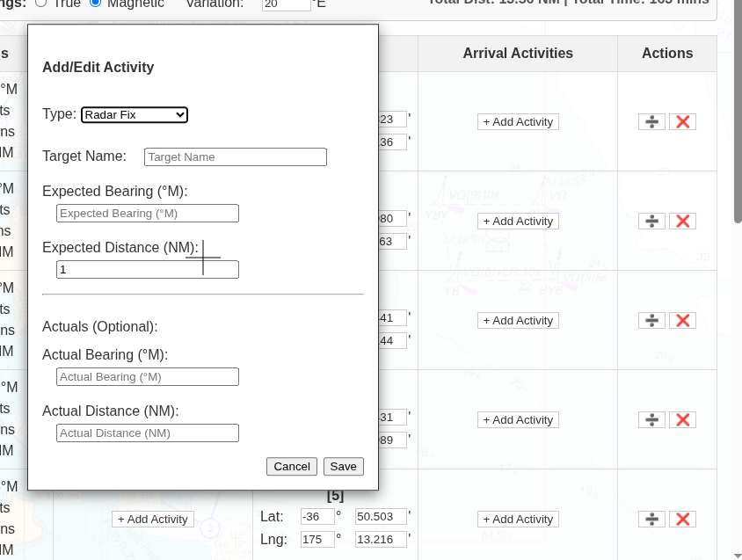Click the split-leg icon in the second Actions row

(x=651, y=221)
